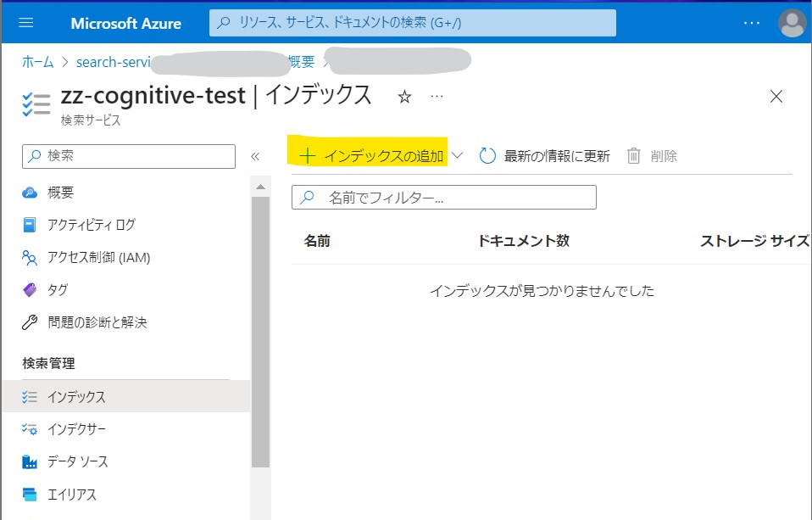
Task: Open the Azure portal hamburger menu
Action: (x=26, y=23)
